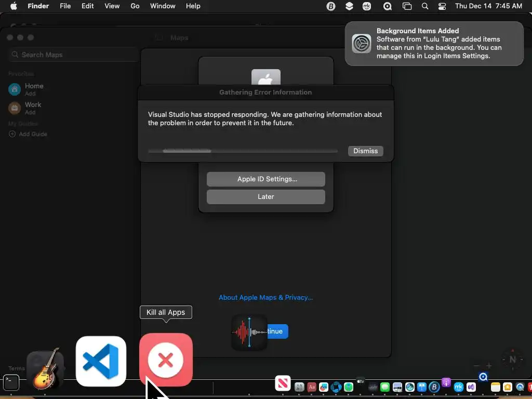Click the date and time in menu bar
The width and height of the screenshot is (532, 399).
click(x=488, y=6)
